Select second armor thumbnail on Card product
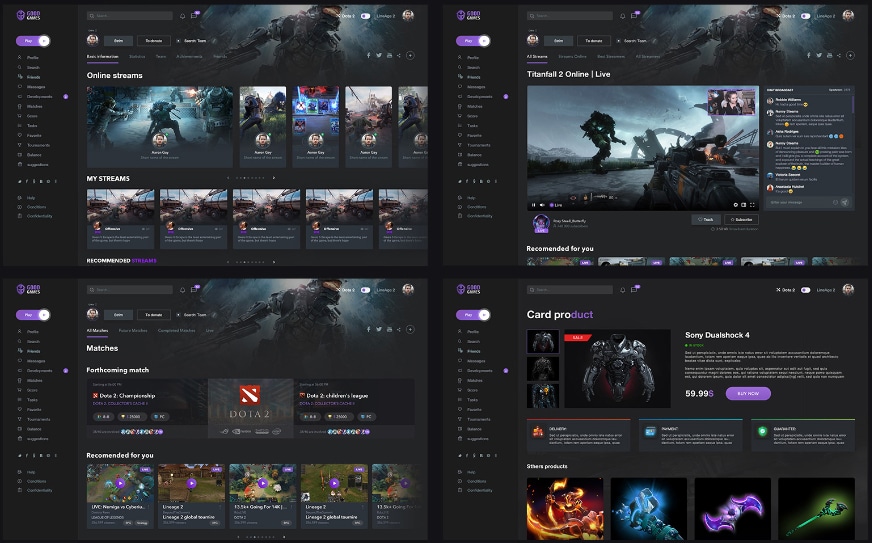 pos(542,368)
